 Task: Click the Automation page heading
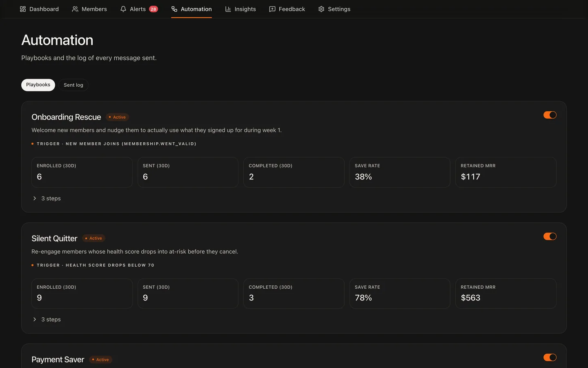(x=57, y=40)
